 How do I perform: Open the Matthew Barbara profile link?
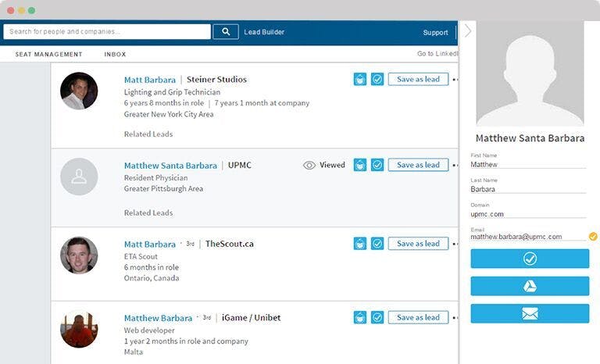coord(158,318)
